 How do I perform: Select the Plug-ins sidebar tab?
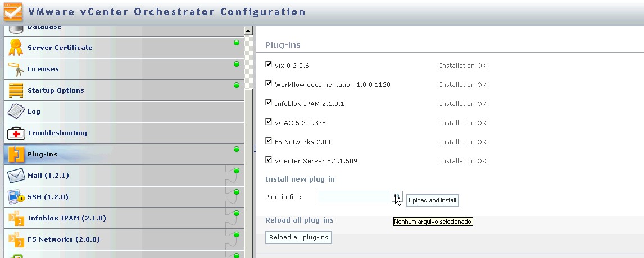click(x=42, y=154)
